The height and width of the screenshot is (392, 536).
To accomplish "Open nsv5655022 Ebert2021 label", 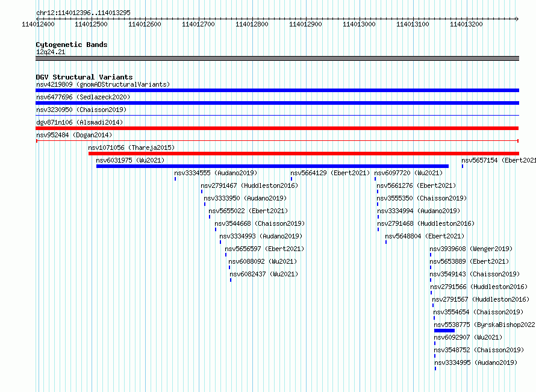I will pos(248,211).
